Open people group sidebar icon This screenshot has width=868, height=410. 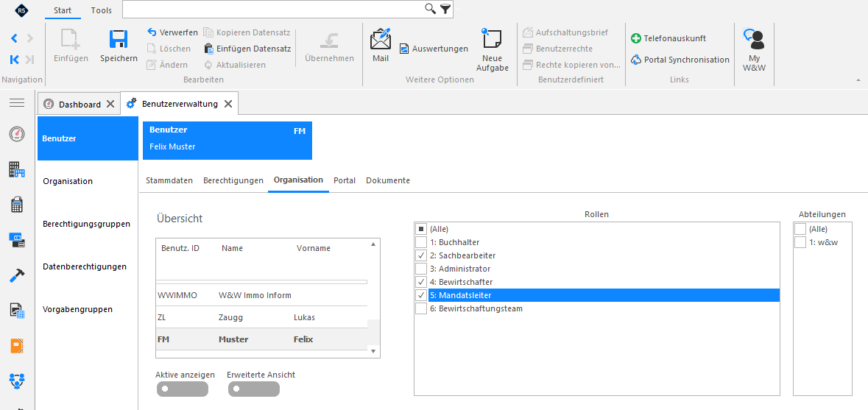click(x=17, y=381)
